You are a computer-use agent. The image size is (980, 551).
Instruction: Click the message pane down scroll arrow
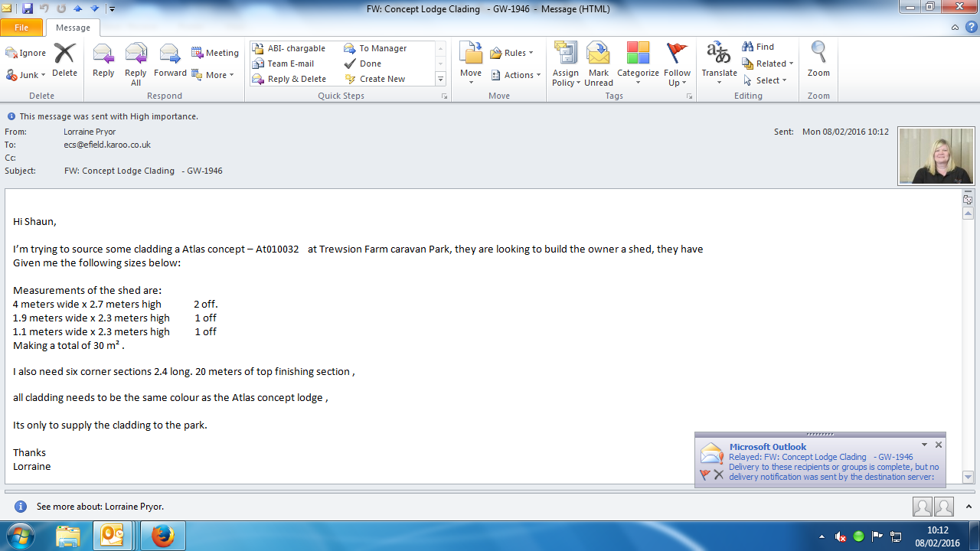(968, 477)
